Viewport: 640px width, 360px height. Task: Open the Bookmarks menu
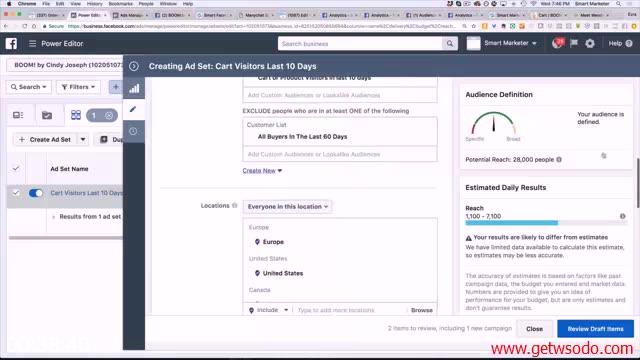pyautogui.click(x=121, y=4)
